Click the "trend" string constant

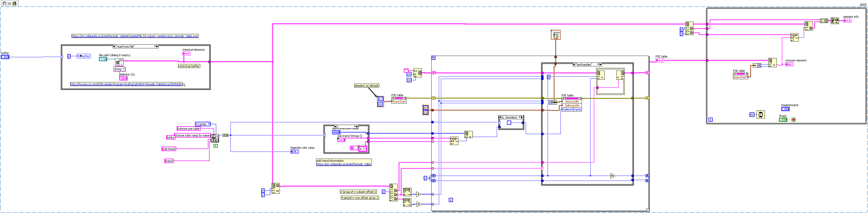[x=169, y=161]
